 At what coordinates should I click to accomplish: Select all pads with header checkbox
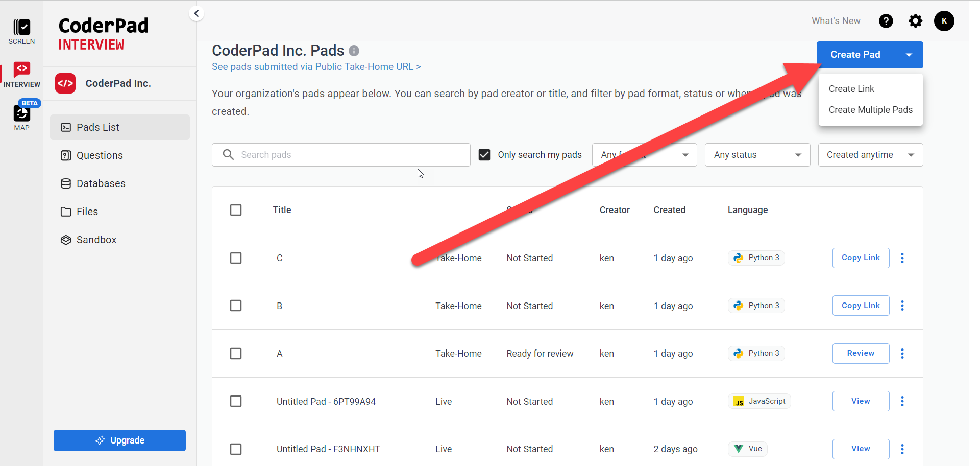pos(236,210)
